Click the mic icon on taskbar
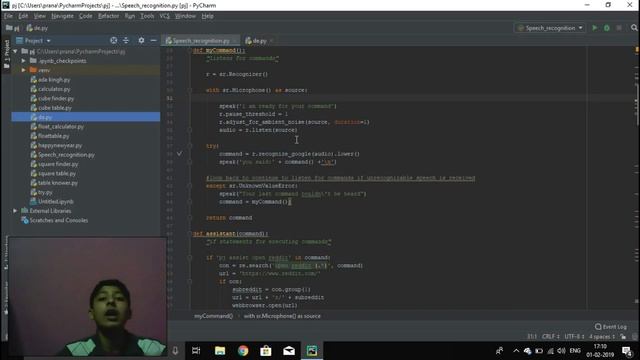 (x=175, y=351)
